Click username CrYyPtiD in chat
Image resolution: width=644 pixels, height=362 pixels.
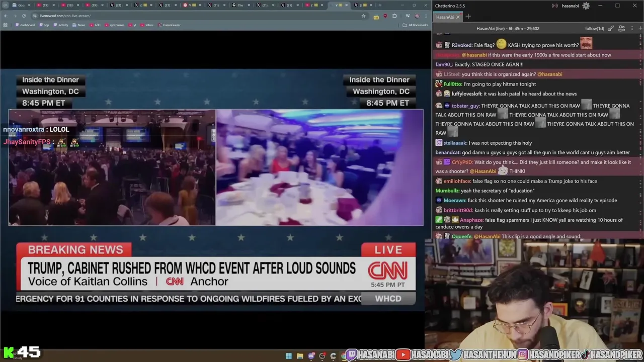pos(462,162)
